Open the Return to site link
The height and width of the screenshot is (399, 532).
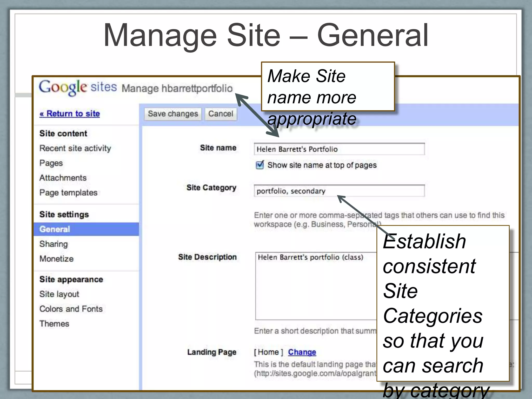tap(70, 114)
